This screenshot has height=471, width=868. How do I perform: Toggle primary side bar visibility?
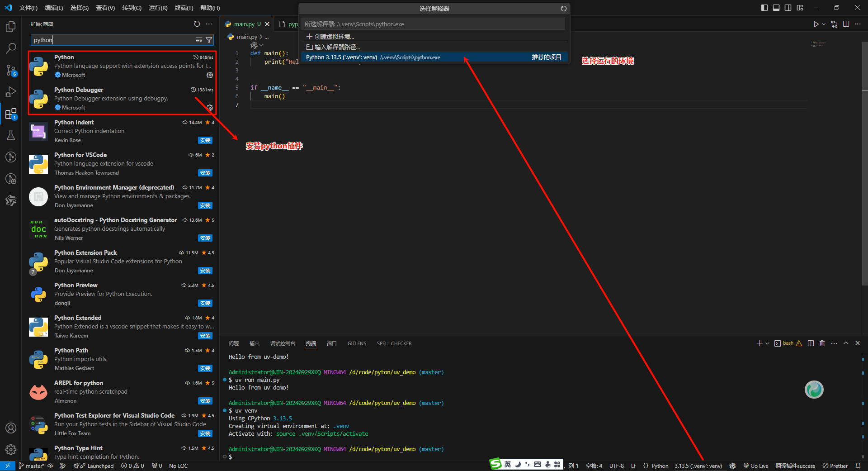point(764,8)
